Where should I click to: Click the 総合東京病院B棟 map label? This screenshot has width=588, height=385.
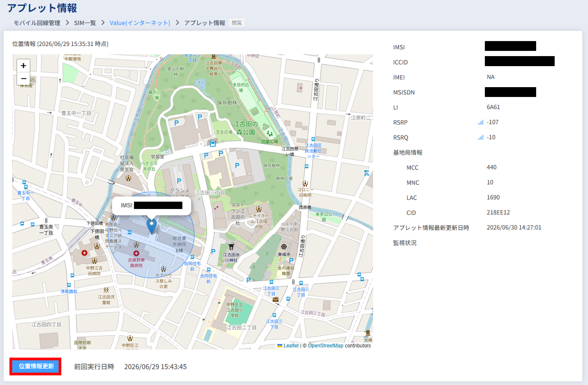click(x=179, y=244)
